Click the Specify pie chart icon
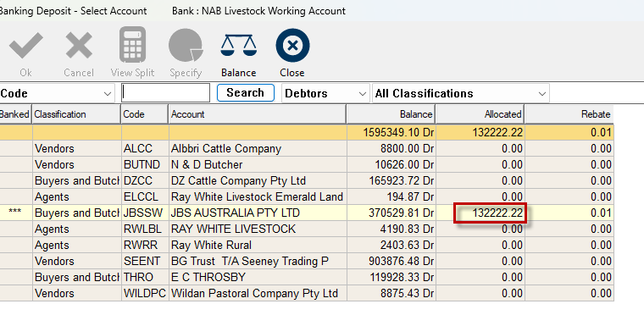Image resolution: width=644 pixels, height=315 pixels. click(186, 45)
